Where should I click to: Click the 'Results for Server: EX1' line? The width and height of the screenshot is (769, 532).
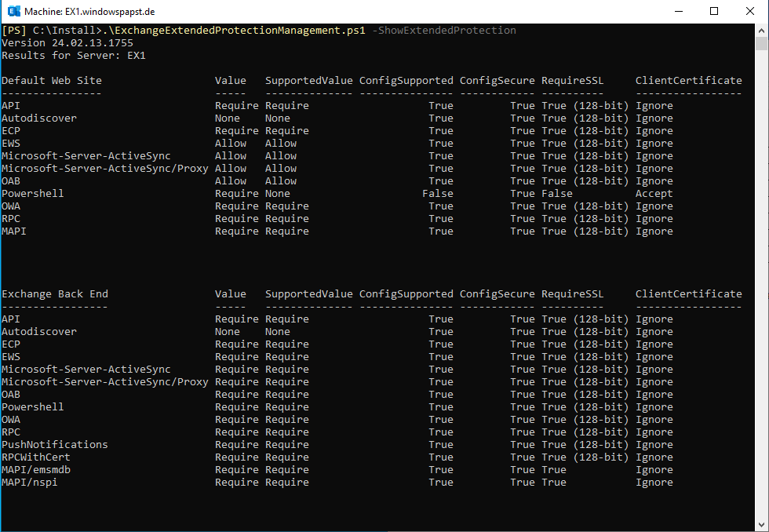tap(73, 56)
